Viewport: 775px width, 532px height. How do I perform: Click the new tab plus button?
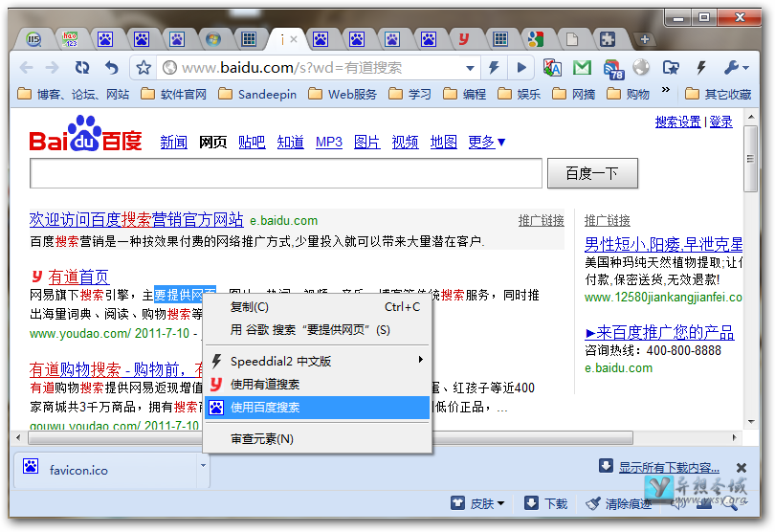[x=645, y=39]
